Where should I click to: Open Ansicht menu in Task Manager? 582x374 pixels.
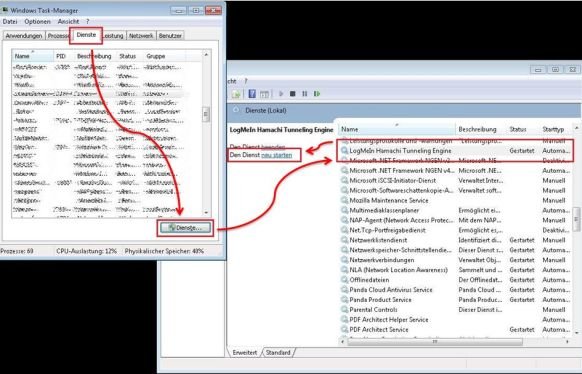click(68, 22)
